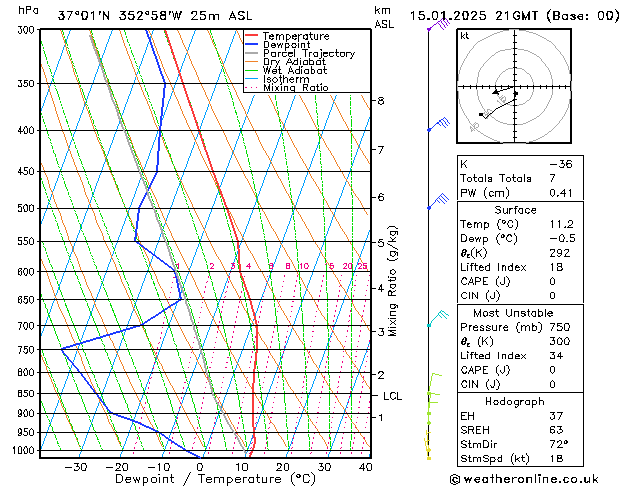Click the LCL marker label
This screenshot has width=629, height=486.
pyautogui.click(x=392, y=396)
